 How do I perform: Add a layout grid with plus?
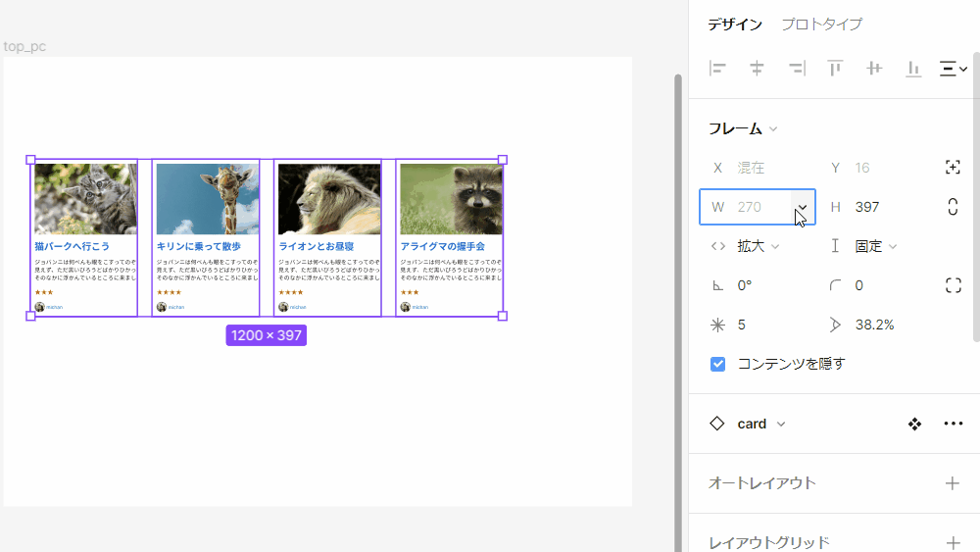(953, 542)
